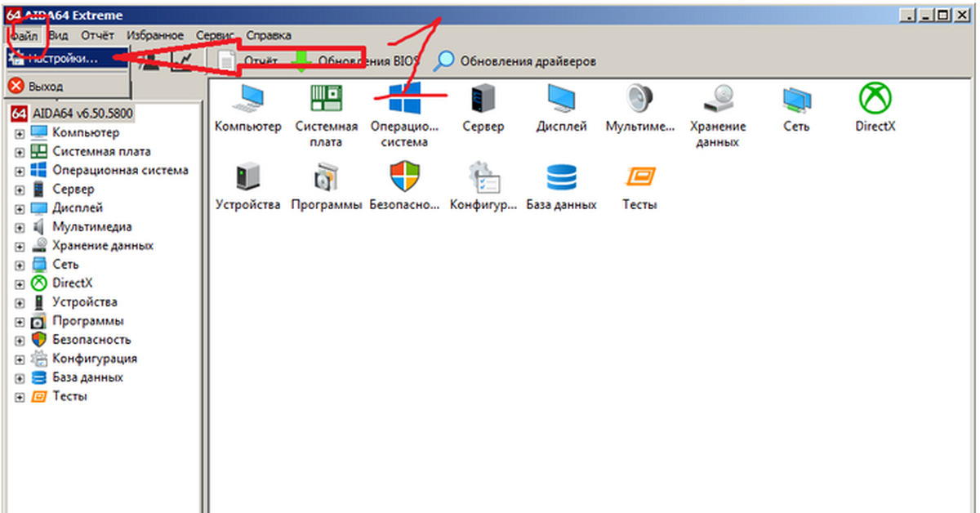980x513 pixels.
Task: Click the user toolbar icon beside graph
Action: [x=151, y=61]
